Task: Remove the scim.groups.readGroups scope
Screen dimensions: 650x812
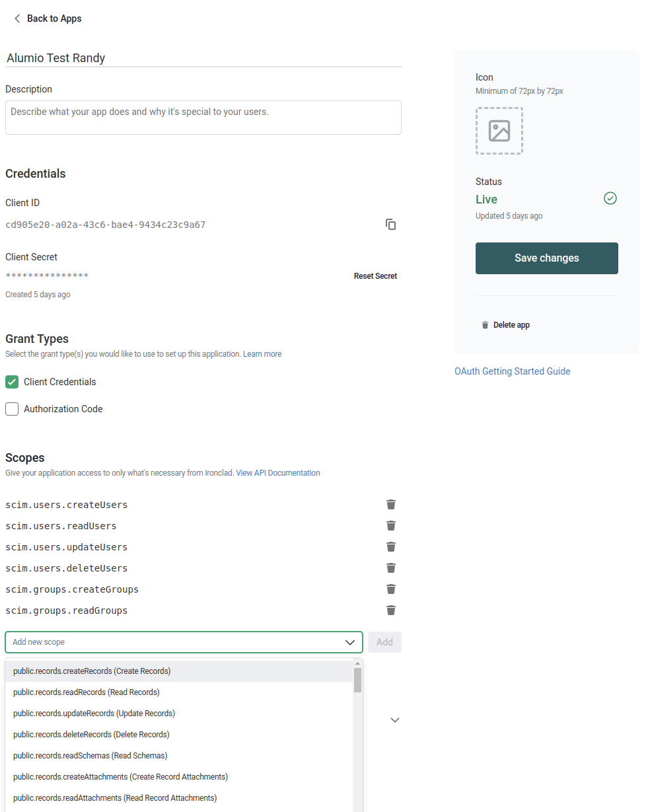Action: pos(391,610)
